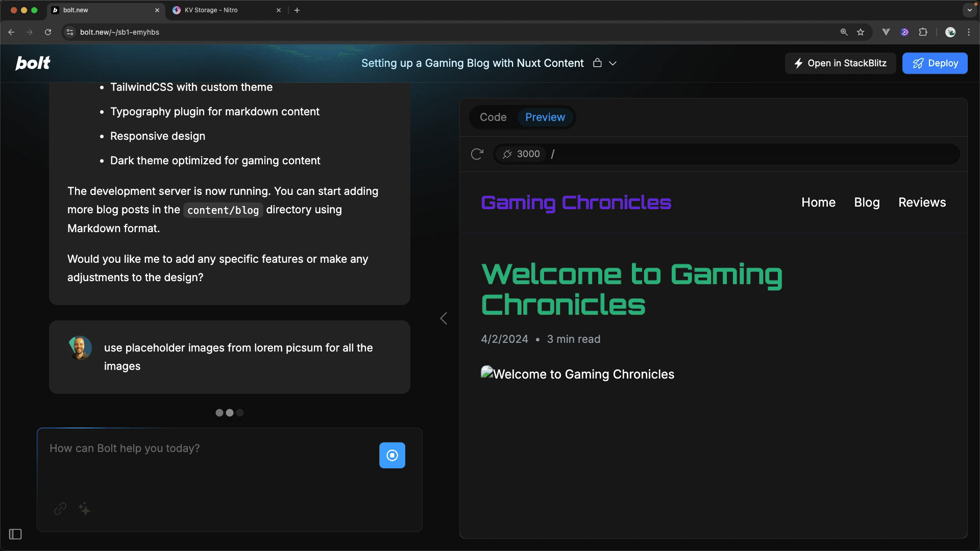Expand the project title dropdown chevron
Image resolution: width=980 pixels, height=551 pixels.
(613, 63)
